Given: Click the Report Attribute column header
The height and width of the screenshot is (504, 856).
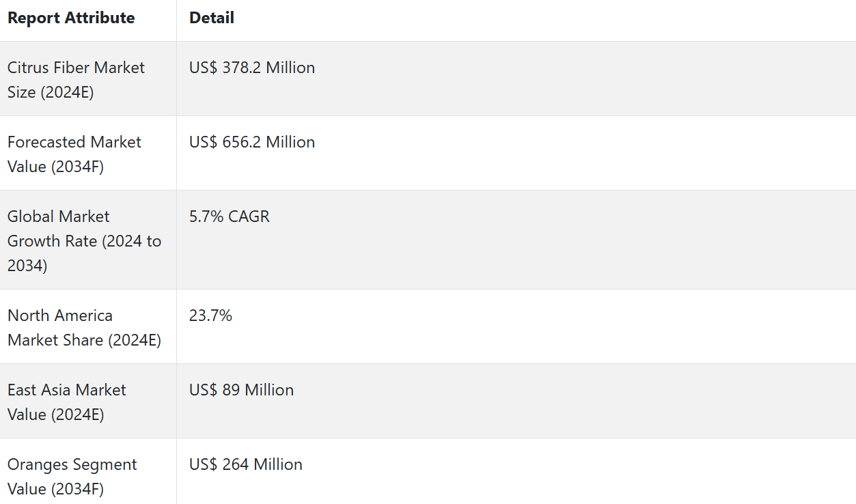Looking at the screenshot, I should (71, 18).
